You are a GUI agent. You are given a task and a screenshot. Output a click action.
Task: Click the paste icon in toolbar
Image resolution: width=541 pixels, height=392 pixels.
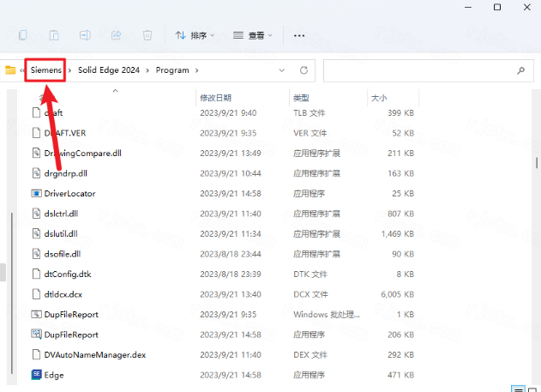[x=54, y=35]
